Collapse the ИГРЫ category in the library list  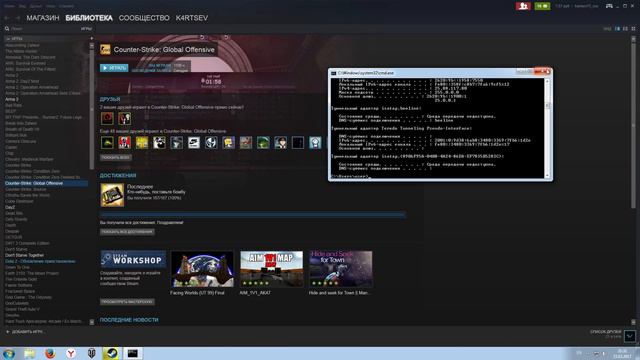[x=8, y=39]
